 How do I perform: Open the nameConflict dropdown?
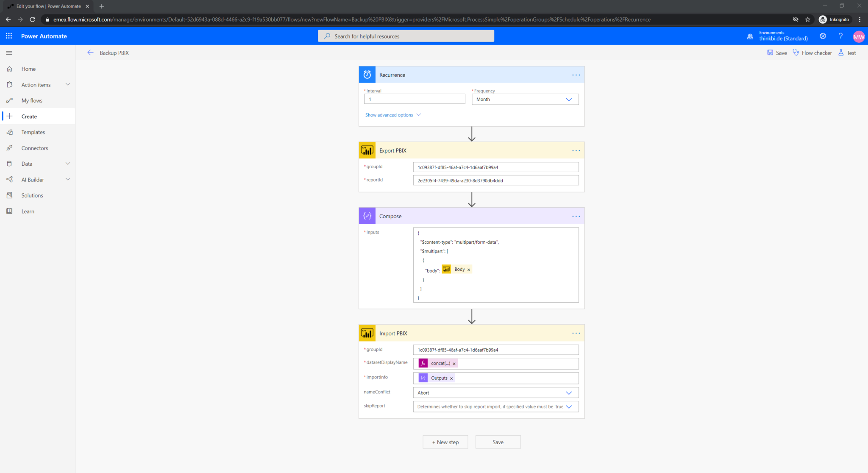(x=569, y=392)
